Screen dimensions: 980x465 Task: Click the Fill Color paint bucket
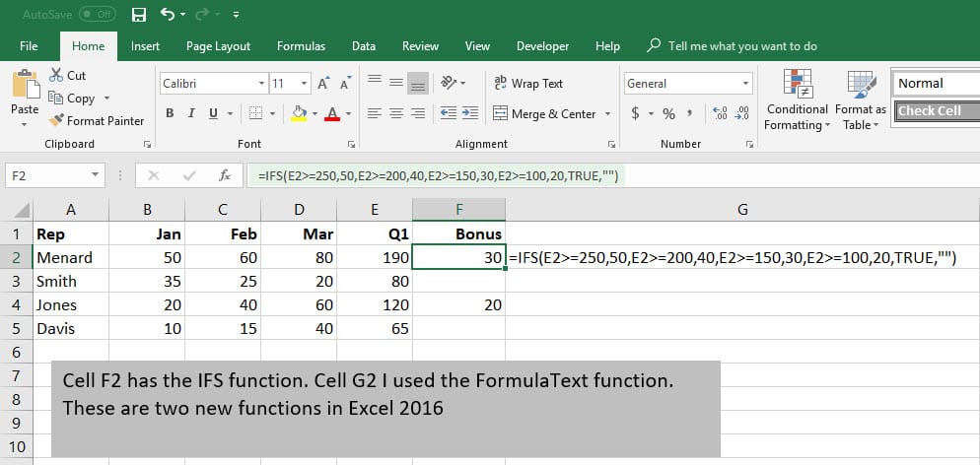(300, 113)
